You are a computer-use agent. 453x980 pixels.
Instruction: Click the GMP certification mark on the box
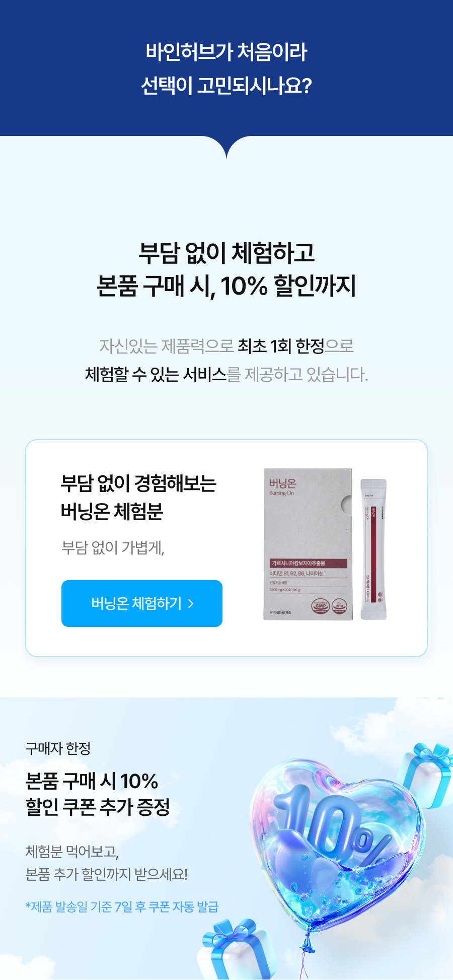pyautogui.click(x=321, y=606)
